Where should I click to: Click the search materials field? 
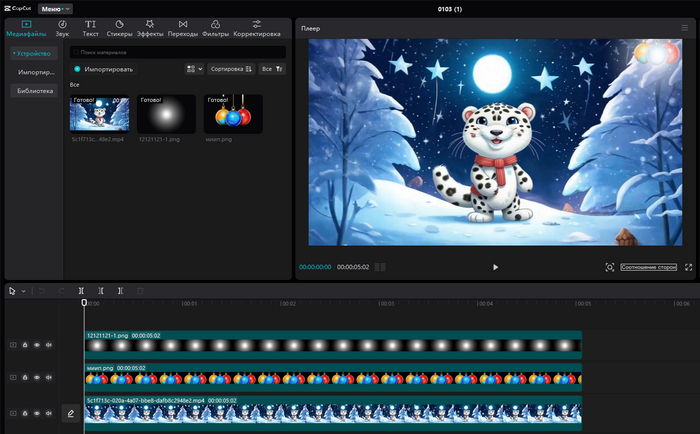tap(178, 52)
